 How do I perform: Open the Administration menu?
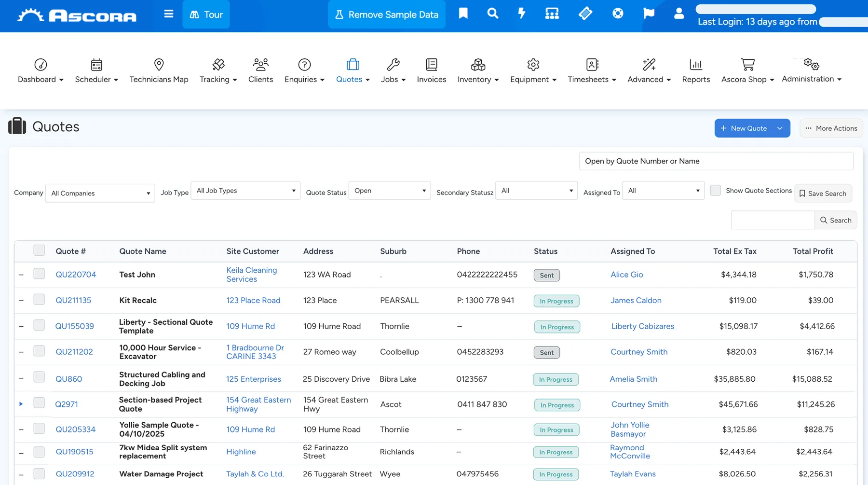[812, 70]
